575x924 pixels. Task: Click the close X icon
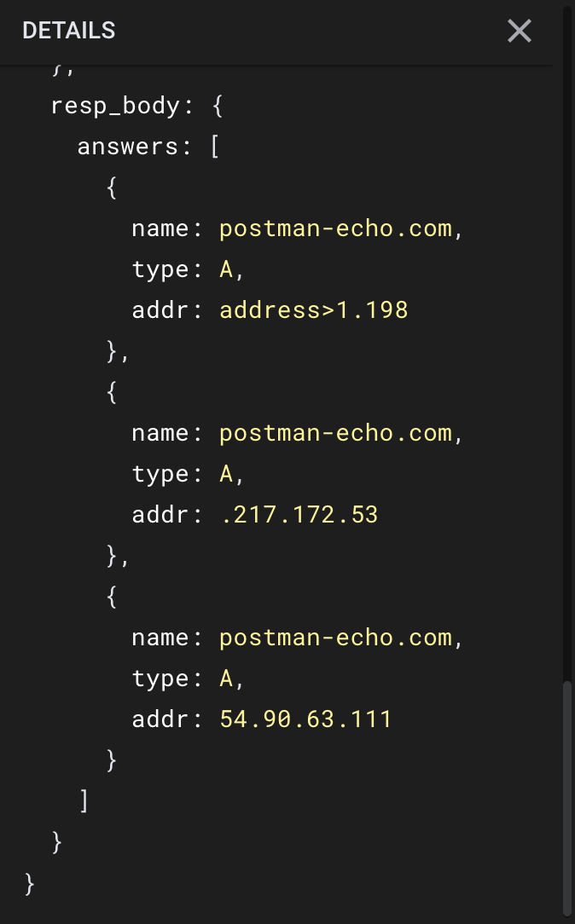(519, 31)
